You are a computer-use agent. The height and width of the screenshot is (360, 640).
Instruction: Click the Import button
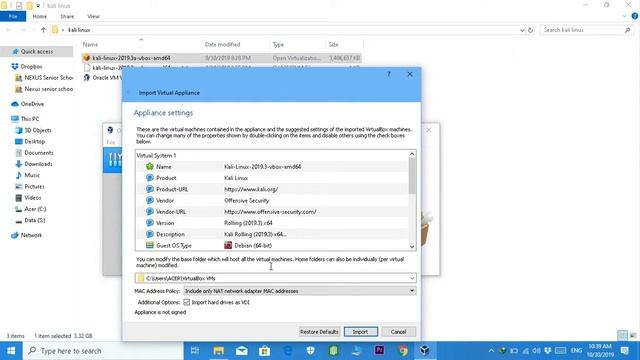(360, 332)
